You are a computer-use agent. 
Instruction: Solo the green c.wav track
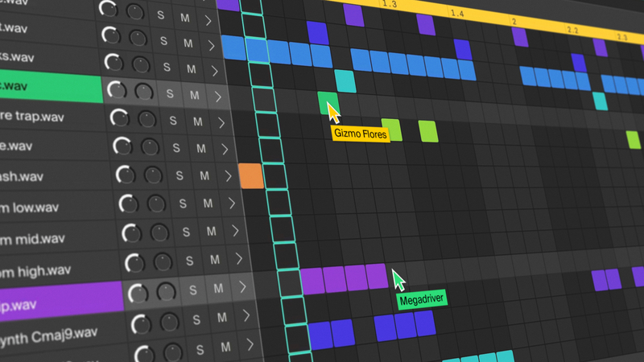click(170, 93)
